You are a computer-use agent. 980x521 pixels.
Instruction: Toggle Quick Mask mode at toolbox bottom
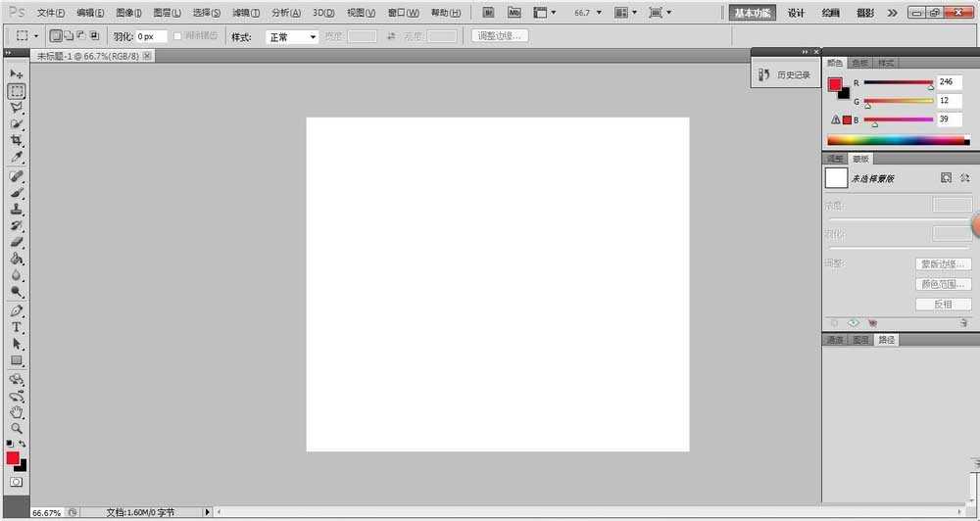tap(17, 483)
